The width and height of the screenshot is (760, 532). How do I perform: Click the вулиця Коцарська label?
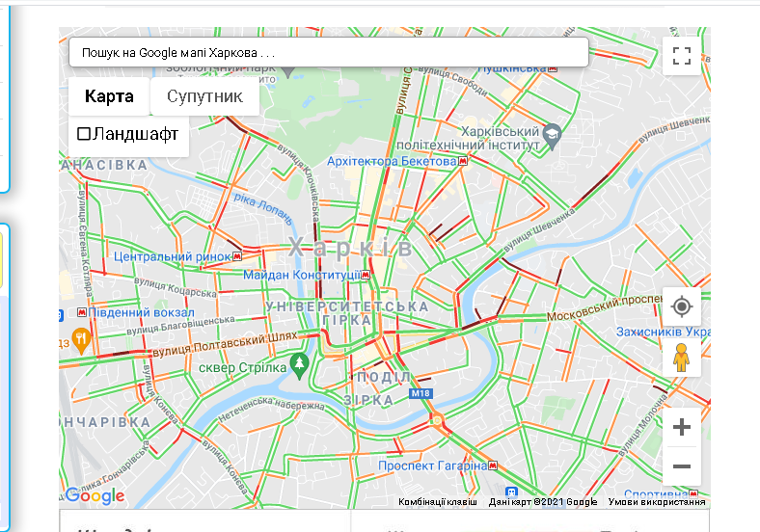pos(176,287)
